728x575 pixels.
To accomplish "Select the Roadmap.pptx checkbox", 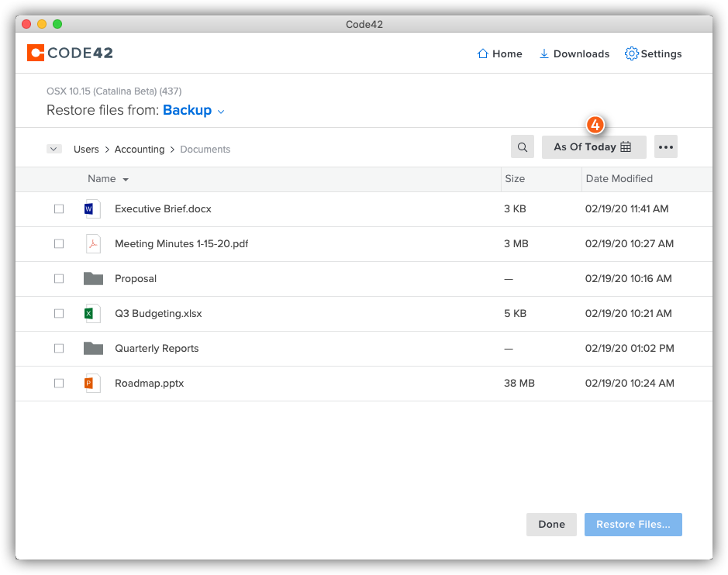I will (x=59, y=384).
